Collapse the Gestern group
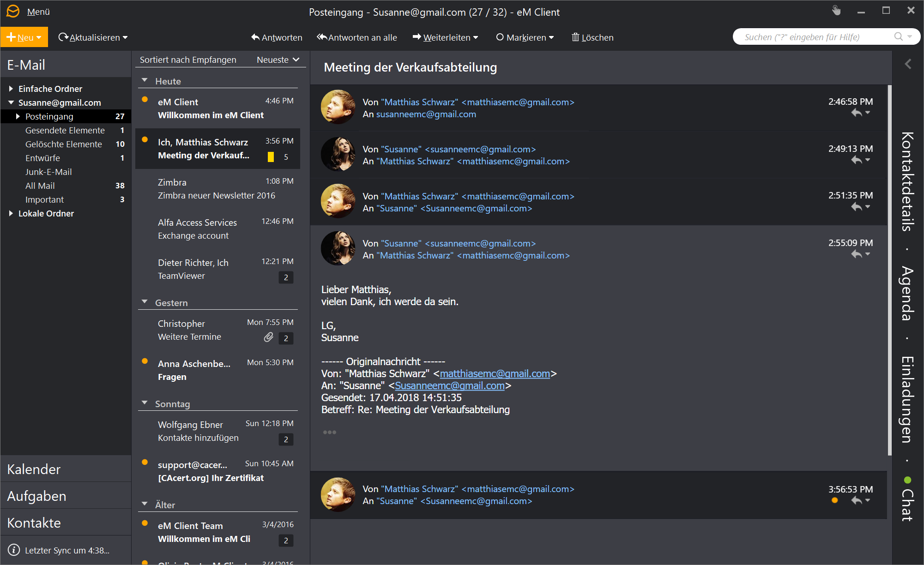This screenshot has width=924, height=565. [x=145, y=302]
